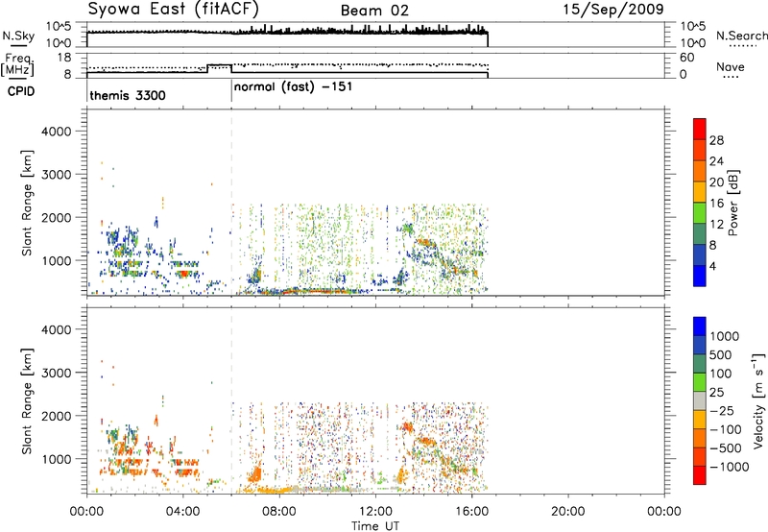This screenshot has height=532, width=768.
Task: Click the "Power [dB]" colorbar title
Action: click(732, 203)
